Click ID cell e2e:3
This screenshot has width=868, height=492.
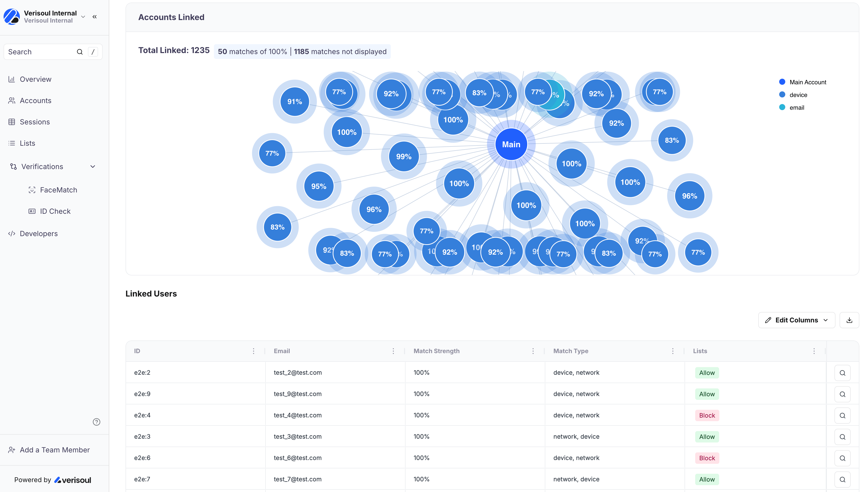point(142,436)
